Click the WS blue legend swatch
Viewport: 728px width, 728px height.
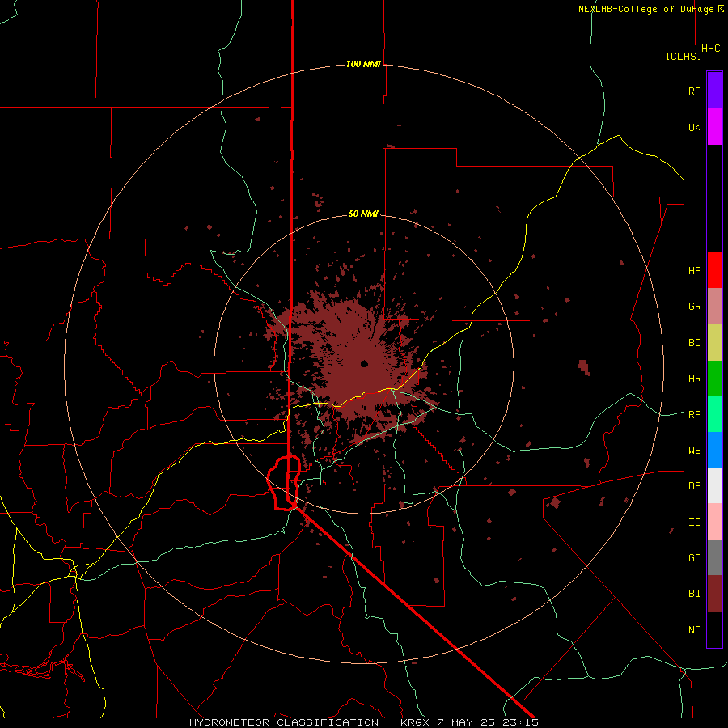[714, 450]
